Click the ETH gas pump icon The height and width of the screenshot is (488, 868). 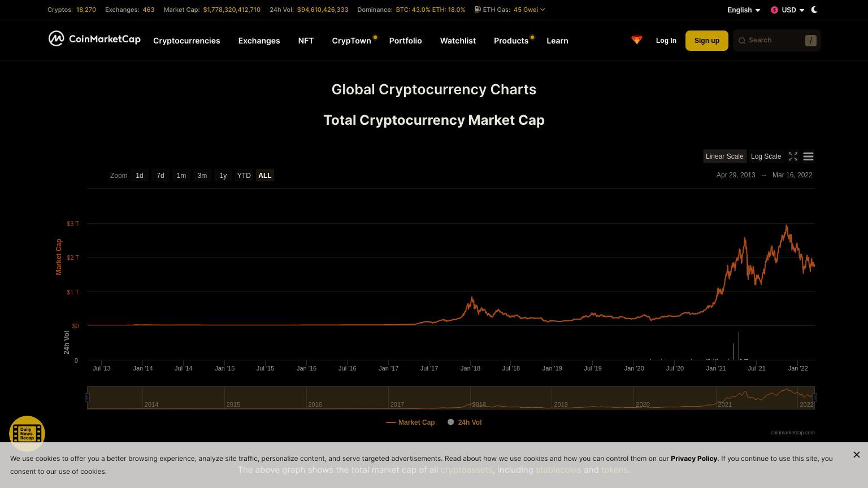tap(478, 10)
